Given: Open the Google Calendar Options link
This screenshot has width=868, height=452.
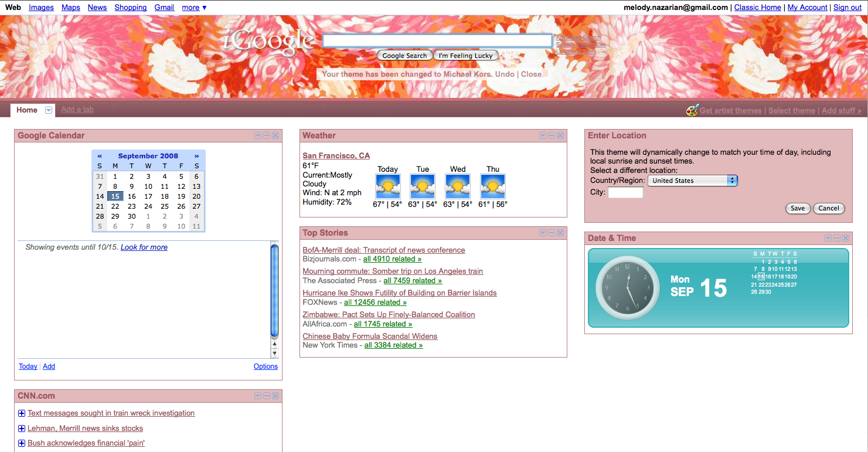Looking at the screenshot, I should pos(265,366).
